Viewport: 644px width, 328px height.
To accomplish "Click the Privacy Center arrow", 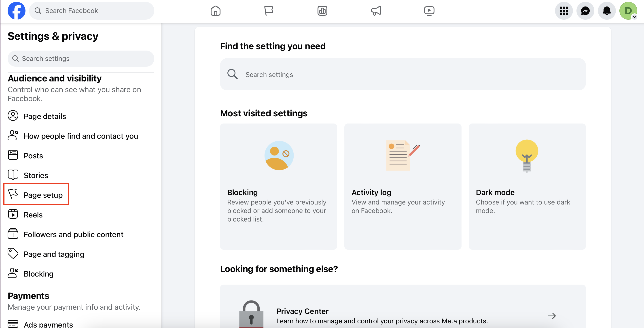I will [552, 316].
